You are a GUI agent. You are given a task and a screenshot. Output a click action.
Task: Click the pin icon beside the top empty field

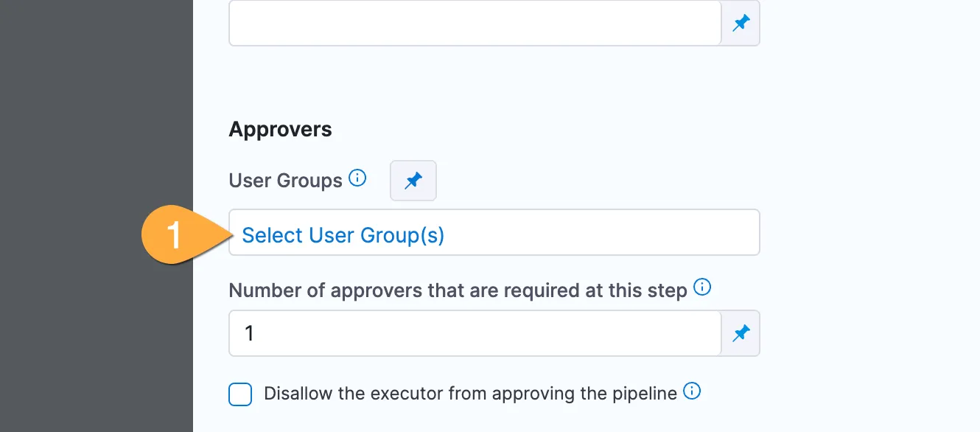tap(741, 24)
